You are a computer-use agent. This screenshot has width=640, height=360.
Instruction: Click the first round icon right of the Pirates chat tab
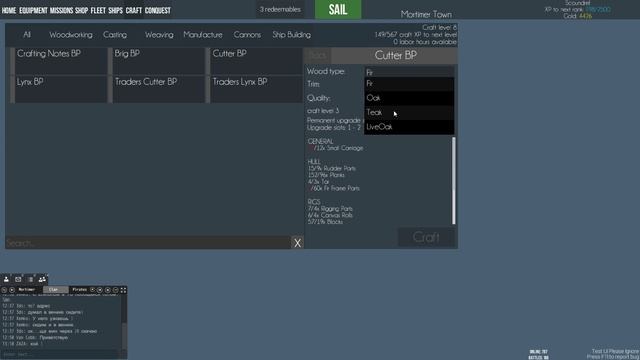coord(93,290)
